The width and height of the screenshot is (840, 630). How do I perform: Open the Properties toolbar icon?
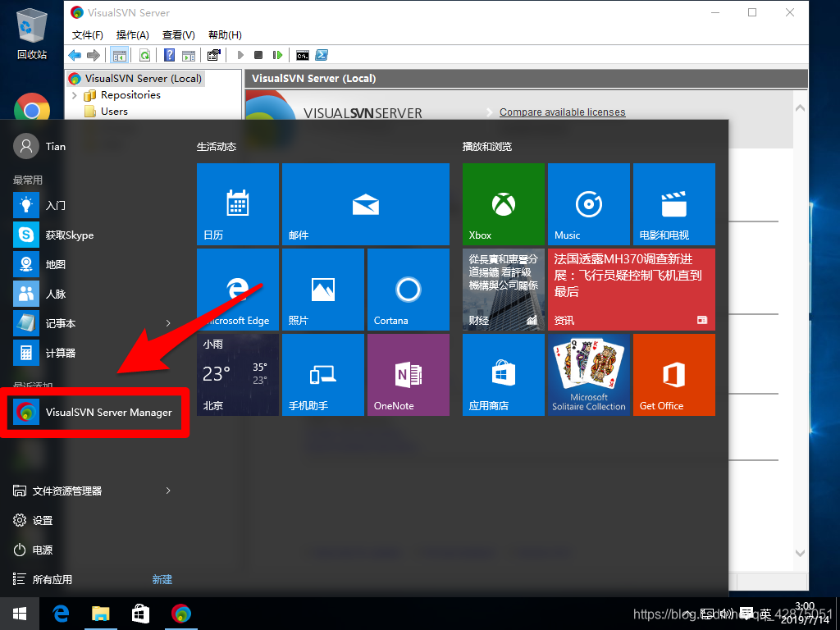(214, 55)
